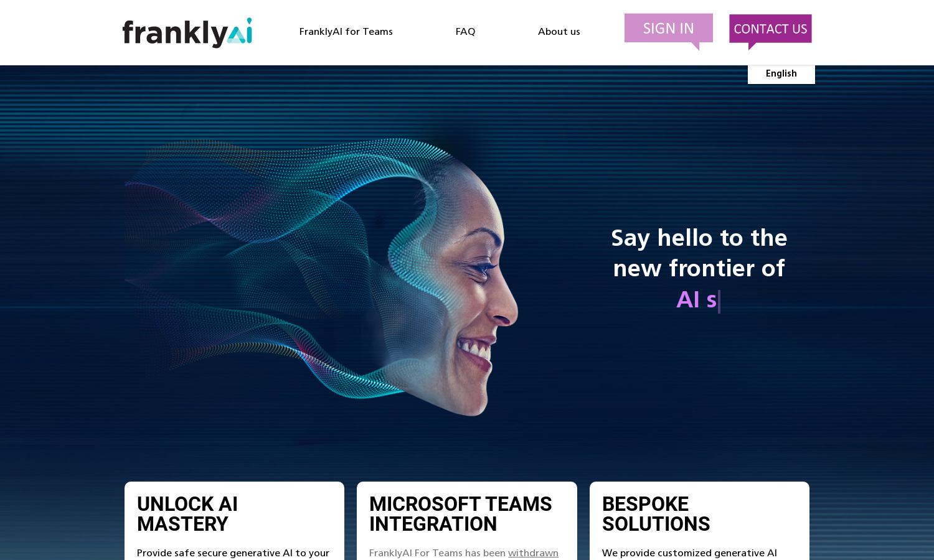
Task: Click 'We provide customized generative AI' text
Action: tap(689, 553)
